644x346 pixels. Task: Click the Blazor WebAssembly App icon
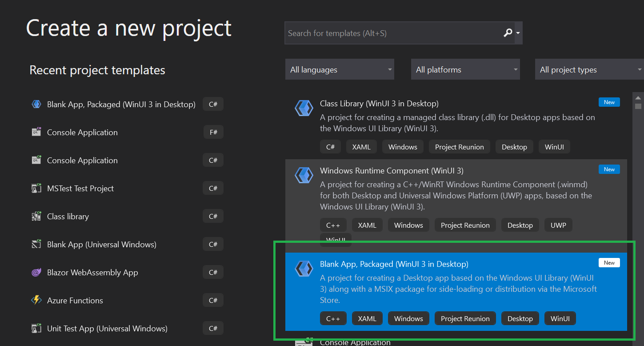point(36,273)
